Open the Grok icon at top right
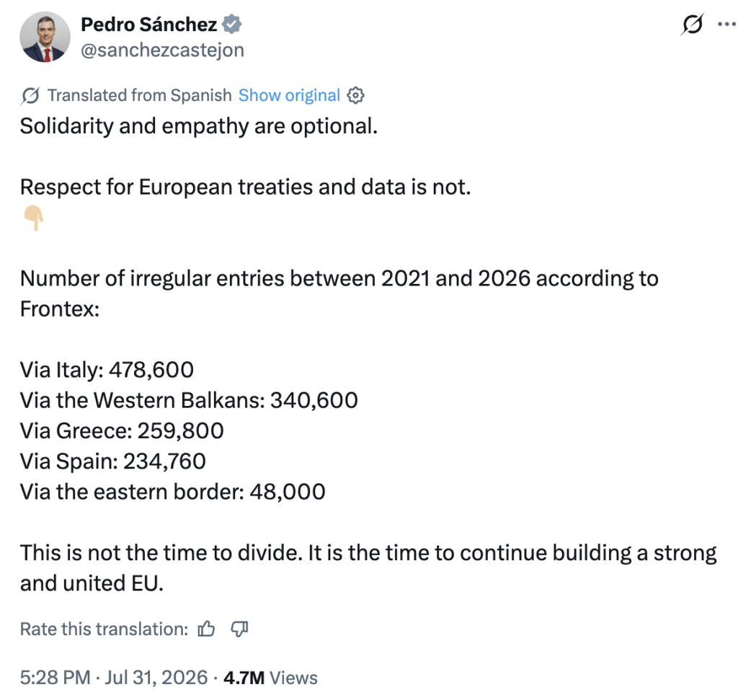The width and height of the screenshot is (738, 700). click(x=692, y=25)
